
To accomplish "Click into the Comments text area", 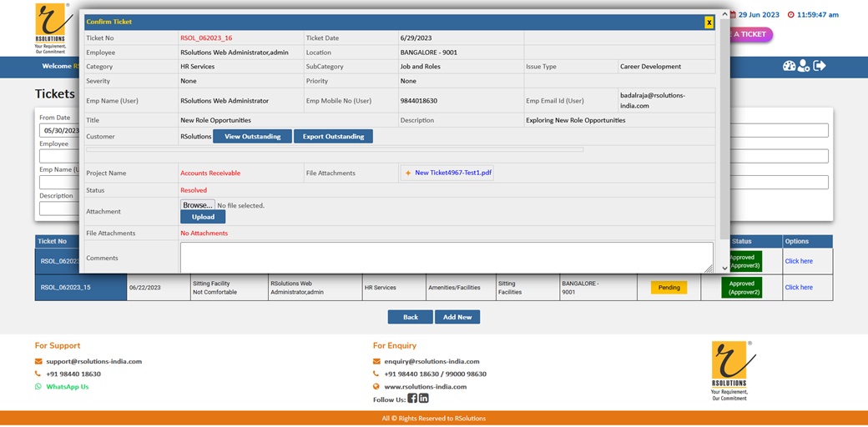I will [447, 257].
